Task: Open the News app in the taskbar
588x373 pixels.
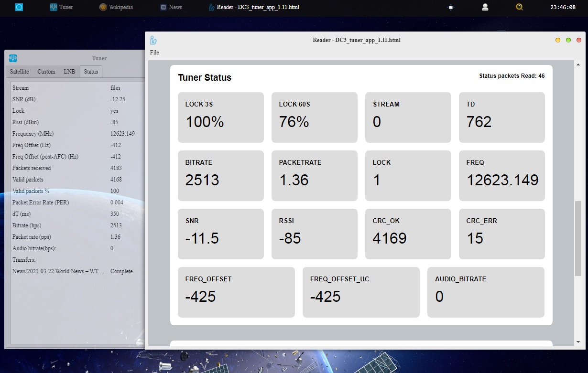Action: [171, 7]
